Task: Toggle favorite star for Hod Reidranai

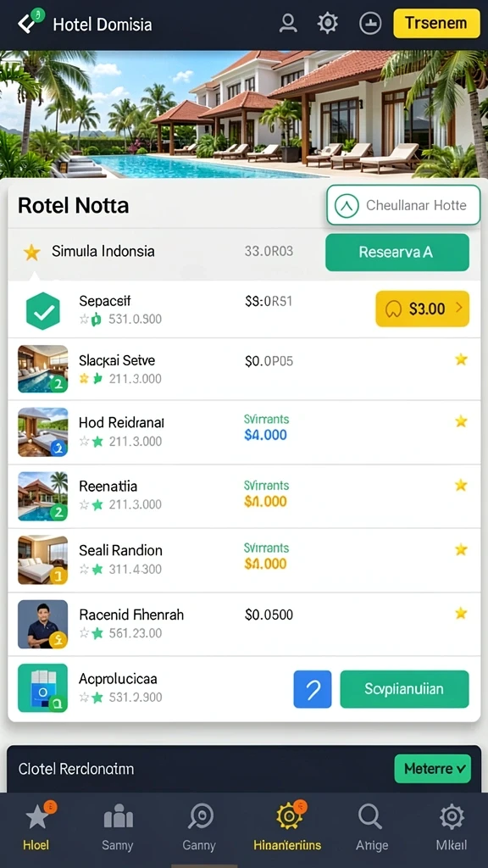Action: (x=461, y=422)
